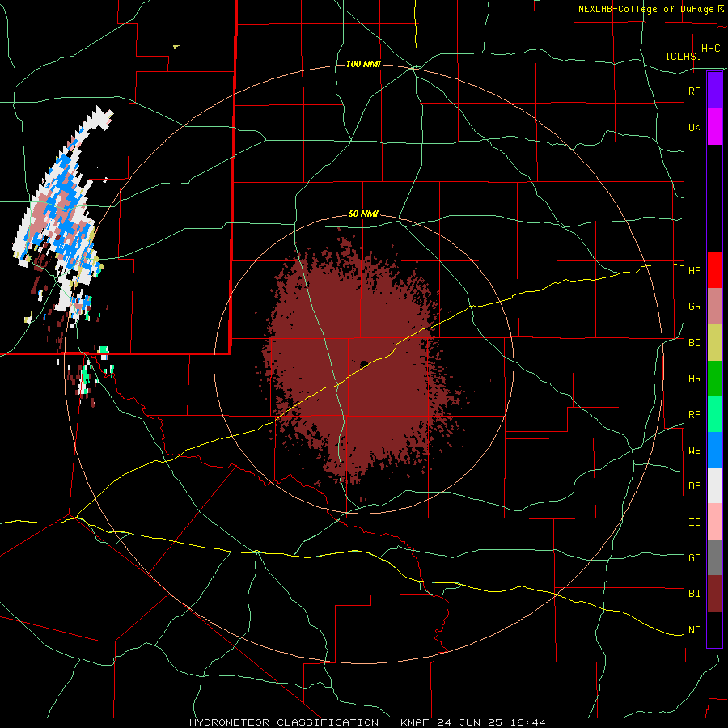The width and height of the screenshot is (728, 728).
Task: Click the WS blue legend color swatch
Action: [x=714, y=450]
